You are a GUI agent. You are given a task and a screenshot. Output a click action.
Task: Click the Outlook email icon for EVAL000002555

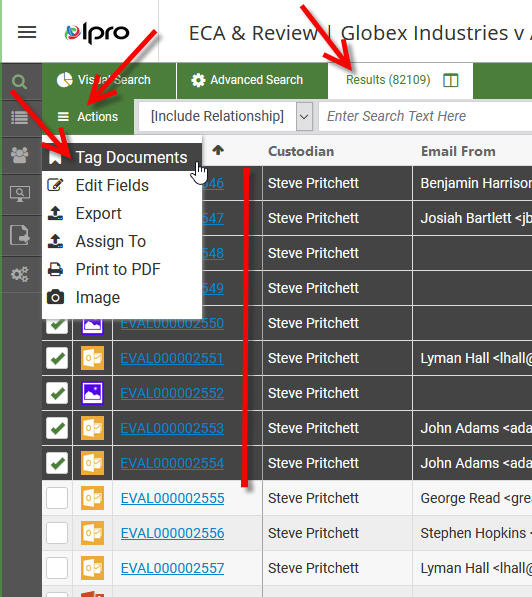click(93, 498)
